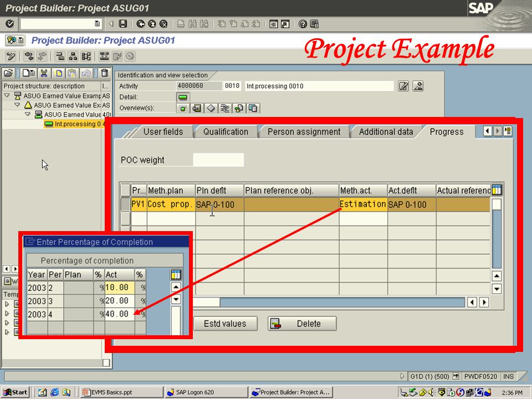Viewport: 532px width, 399px height.
Task: Click the Delete trash can icon
Action: [105, 73]
